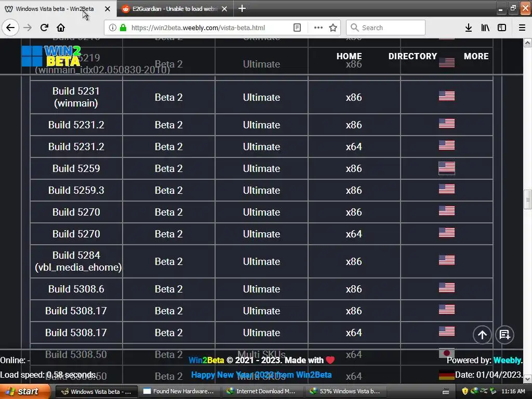Click the Build 5284 (vbl_media_ehome) cell
The height and width of the screenshot is (399, 532).
tap(76, 261)
